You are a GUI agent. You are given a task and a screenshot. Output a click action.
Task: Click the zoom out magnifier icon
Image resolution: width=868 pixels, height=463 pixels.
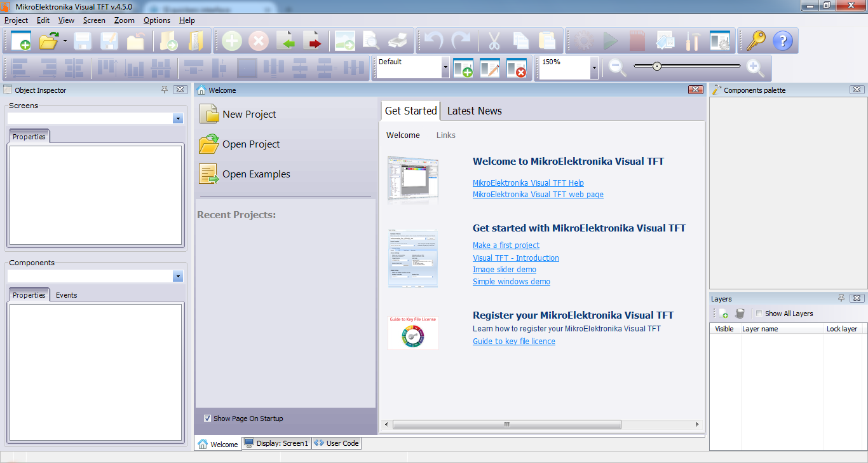tap(618, 67)
